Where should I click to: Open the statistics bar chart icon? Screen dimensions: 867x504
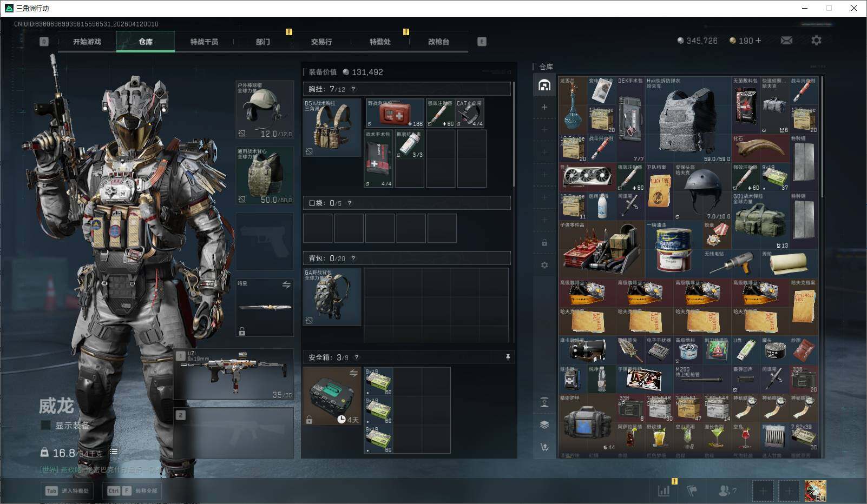point(664,490)
